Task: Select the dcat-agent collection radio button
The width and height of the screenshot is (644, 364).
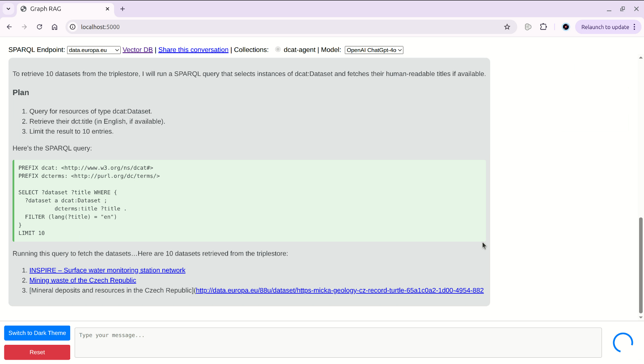Action: tap(278, 50)
